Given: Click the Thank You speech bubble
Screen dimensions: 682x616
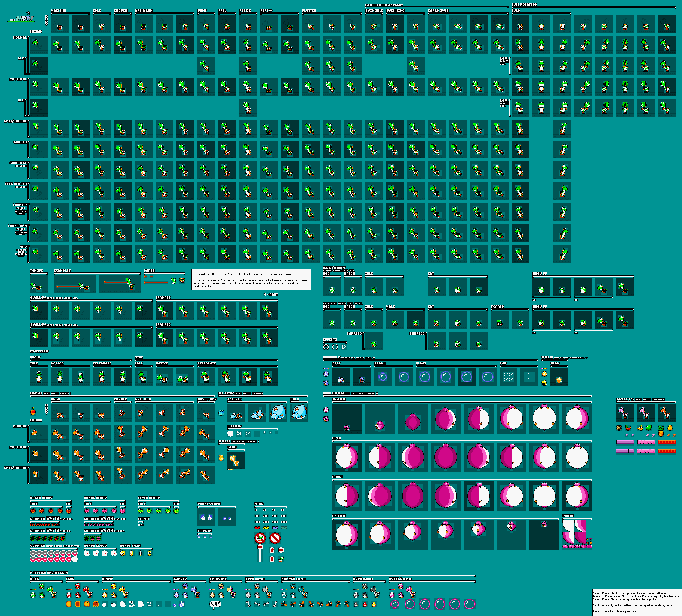Looking at the screenshot, I should pos(215,604).
